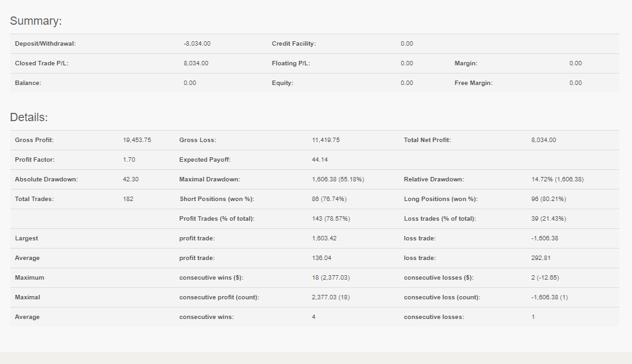Click the consecutive wins ($) value
The width and height of the screenshot is (632, 364).
click(x=331, y=278)
